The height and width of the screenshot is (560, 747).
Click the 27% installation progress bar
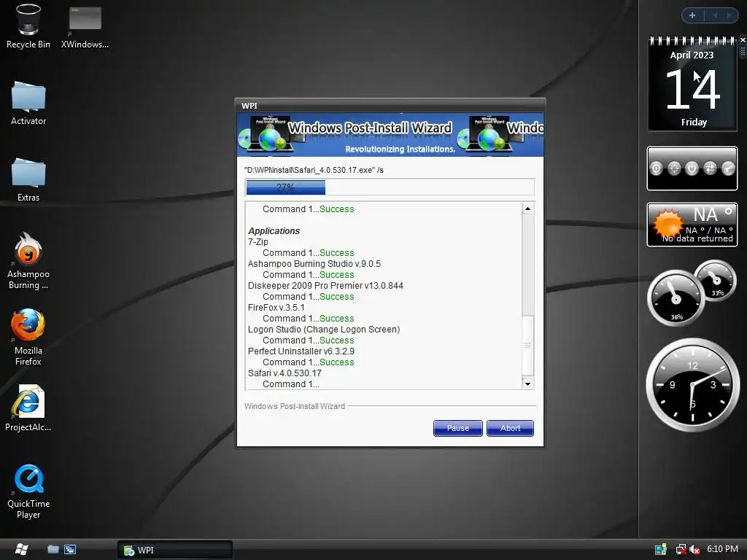pos(390,187)
